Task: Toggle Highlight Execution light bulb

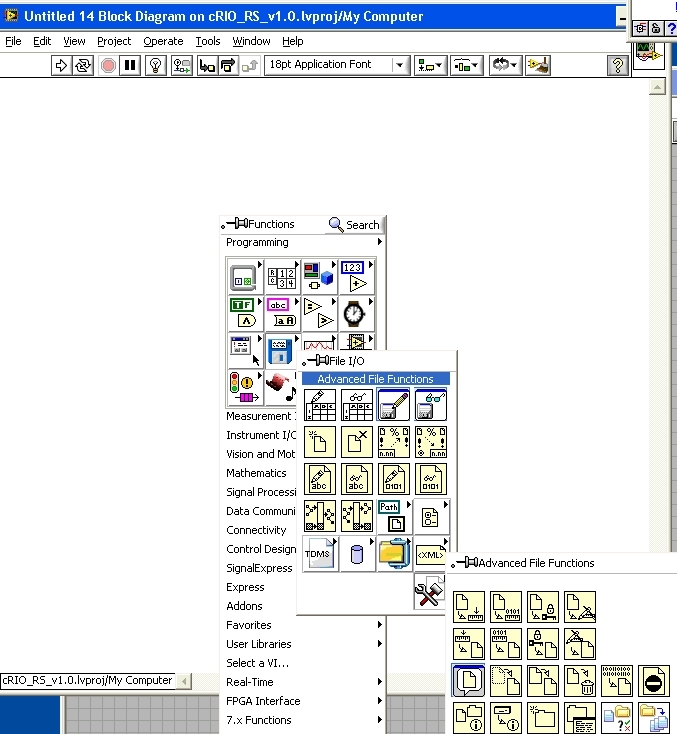Action: coord(156,66)
